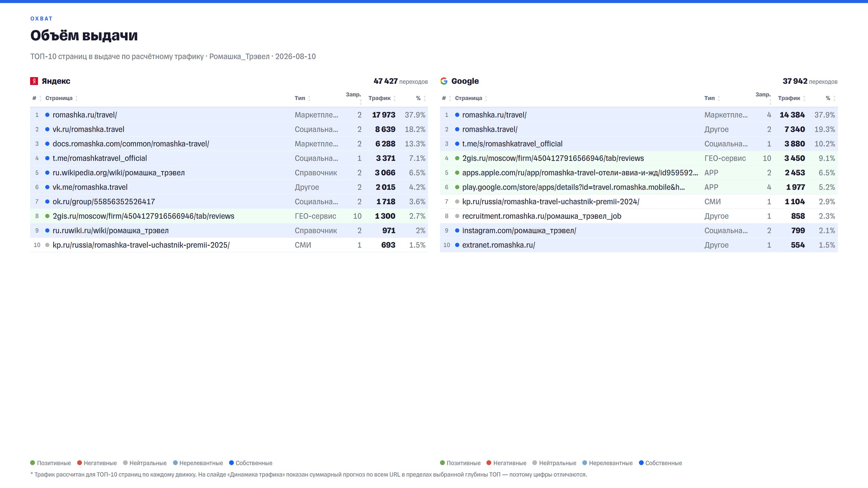Click sort arrows beside Страница in Google table
868x488 pixels.
click(x=486, y=98)
